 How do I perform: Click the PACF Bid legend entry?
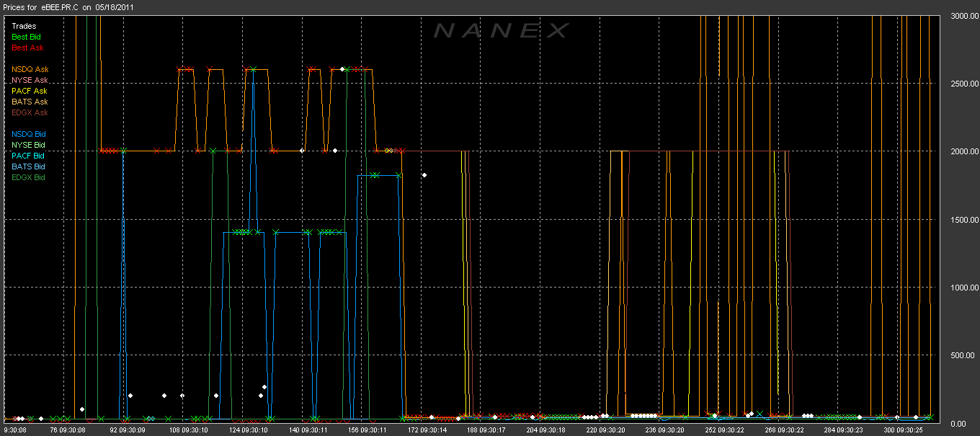tap(28, 156)
